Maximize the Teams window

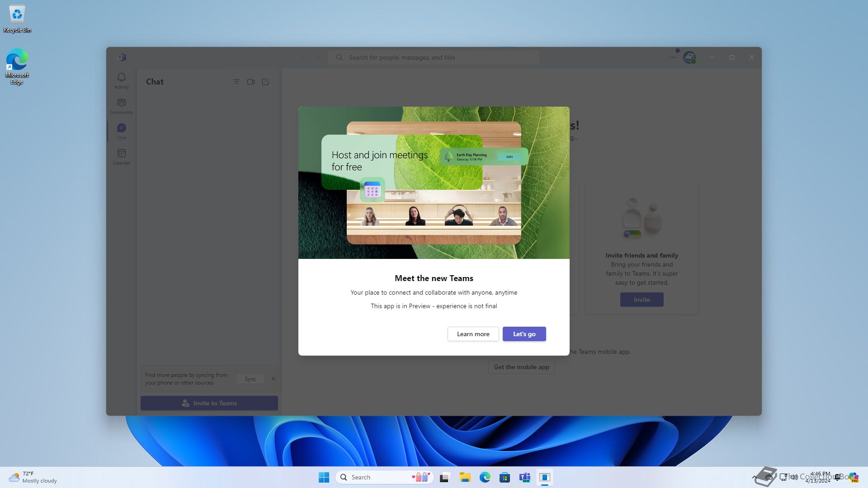pos(732,57)
